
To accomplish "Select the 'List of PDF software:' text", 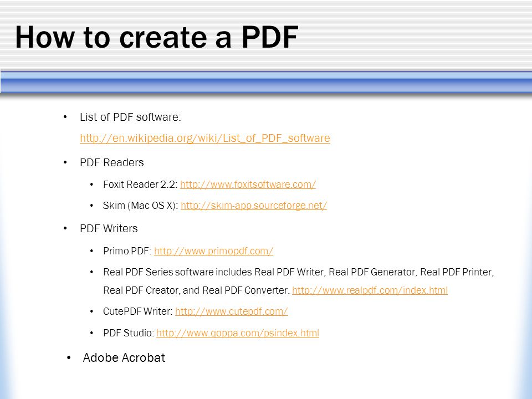I will click(131, 117).
